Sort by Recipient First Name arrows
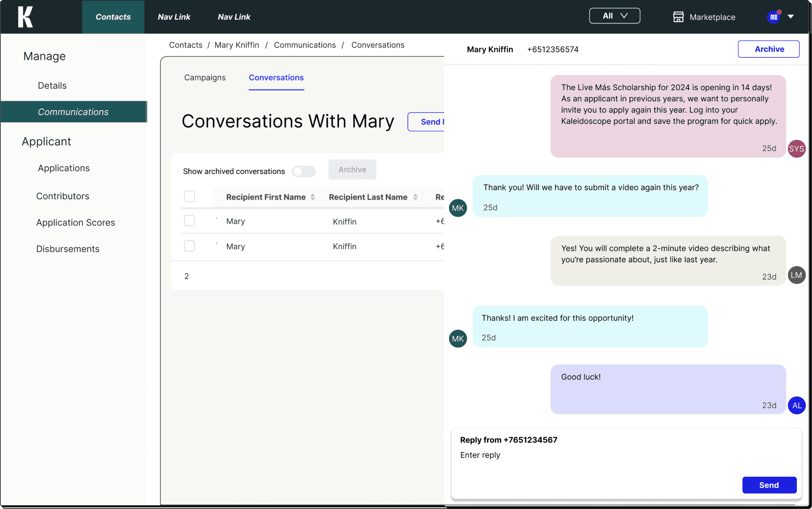 click(x=313, y=197)
